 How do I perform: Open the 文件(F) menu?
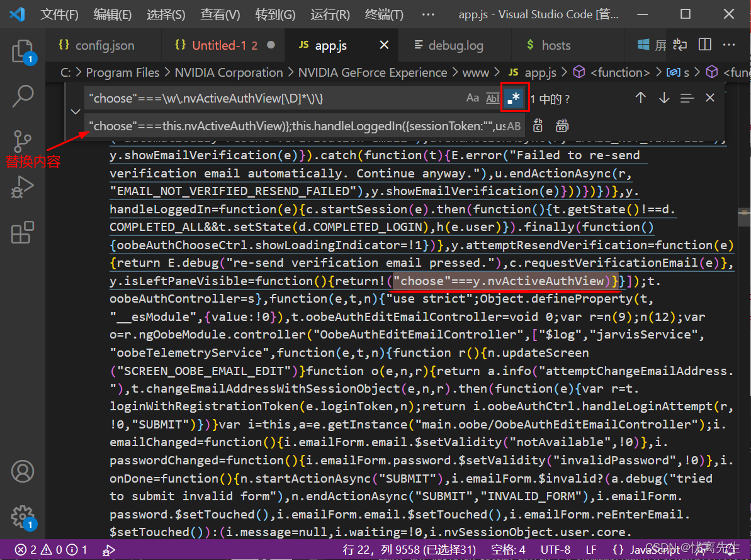pos(59,15)
